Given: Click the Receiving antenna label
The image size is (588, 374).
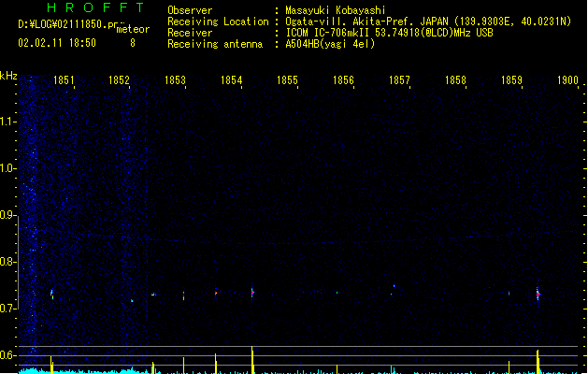Looking at the screenshot, I should point(215,44).
